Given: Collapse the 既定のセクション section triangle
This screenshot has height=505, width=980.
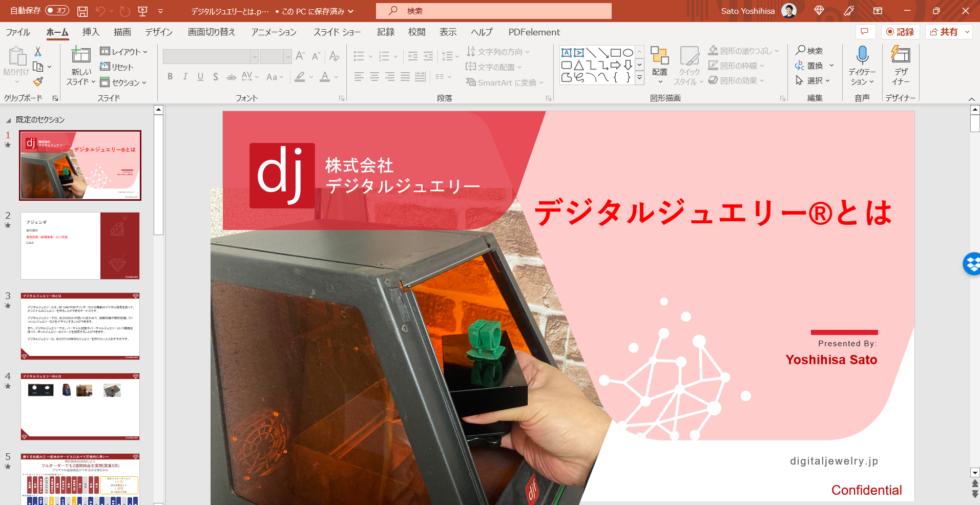Looking at the screenshot, I should pos(8,120).
